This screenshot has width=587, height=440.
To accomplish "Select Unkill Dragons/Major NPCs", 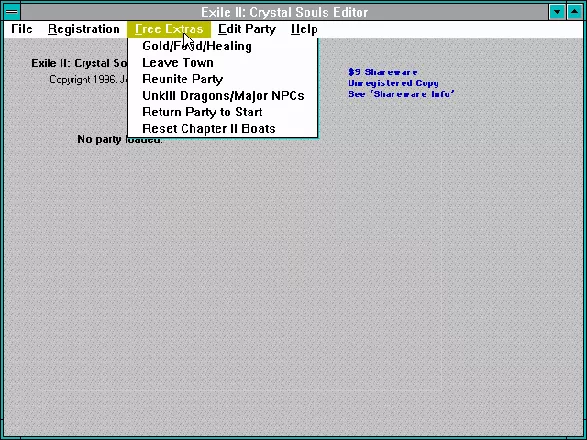I will click(222, 95).
